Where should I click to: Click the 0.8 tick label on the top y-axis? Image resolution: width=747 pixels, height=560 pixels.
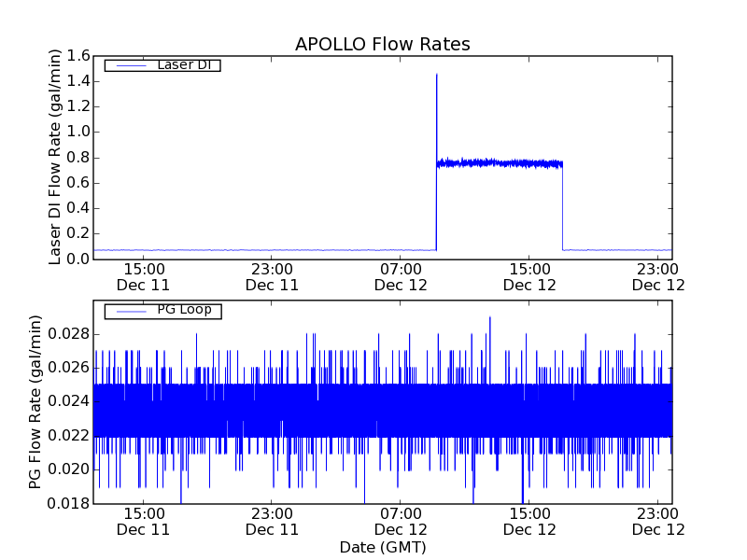[78, 158]
